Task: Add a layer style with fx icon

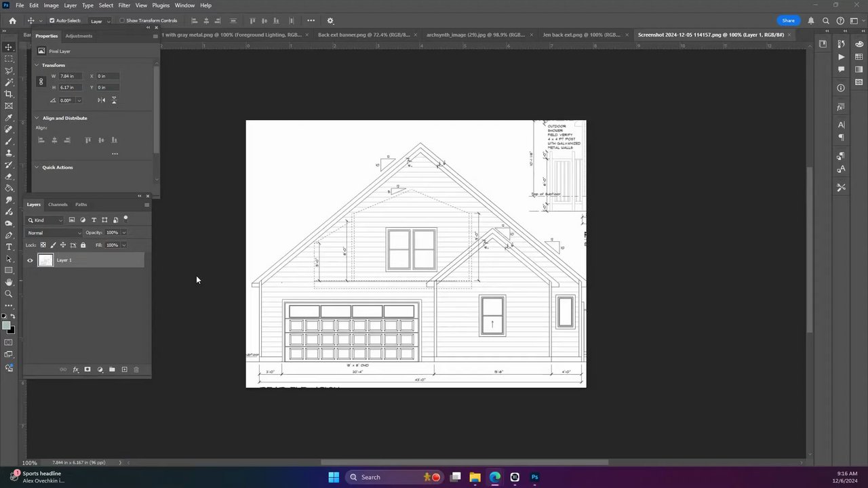Action: (x=75, y=369)
